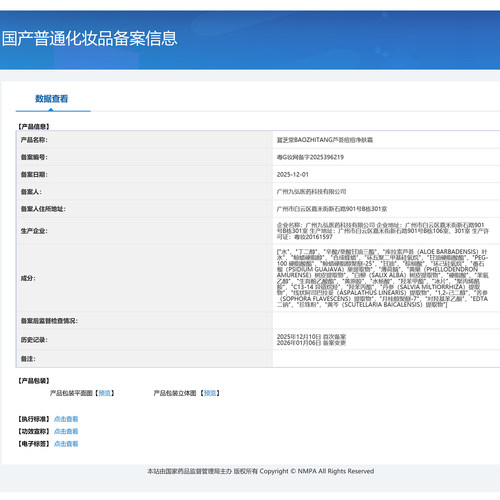Open 点击查看 beside 功效宣称
Image resolution: width=500 pixels, height=500 pixels.
point(66,431)
